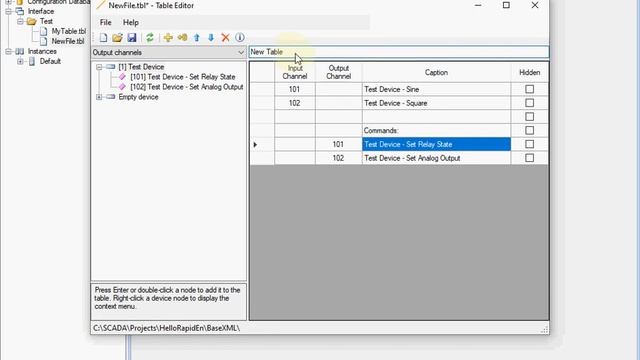Screen dimensions: 640x360
Task: Add an empty item with the yellow arrow icon
Action: point(182,38)
